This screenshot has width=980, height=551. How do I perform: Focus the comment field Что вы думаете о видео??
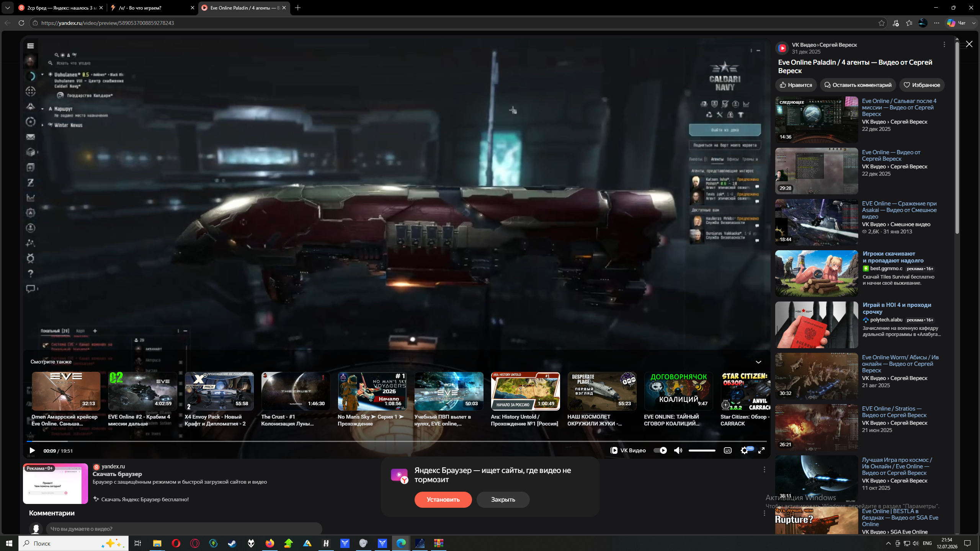pyautogui.click(x=184, y=529)
